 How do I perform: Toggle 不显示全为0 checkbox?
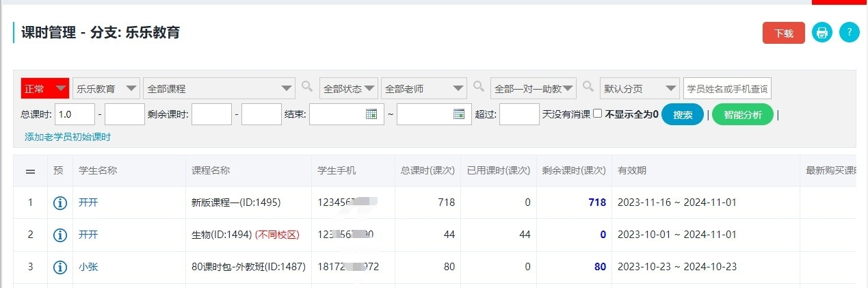[x=597, y=114]
